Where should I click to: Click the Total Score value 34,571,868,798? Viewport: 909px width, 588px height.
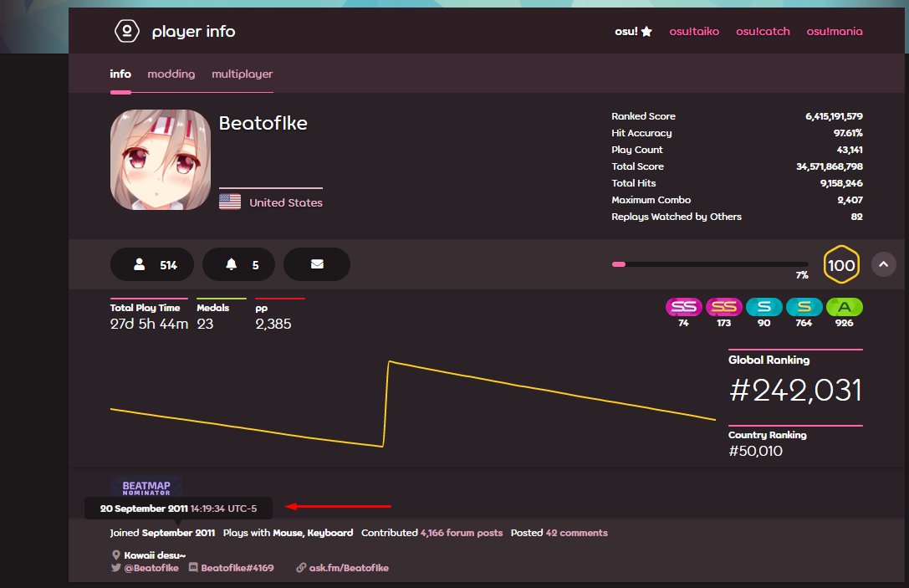point(829,166)
